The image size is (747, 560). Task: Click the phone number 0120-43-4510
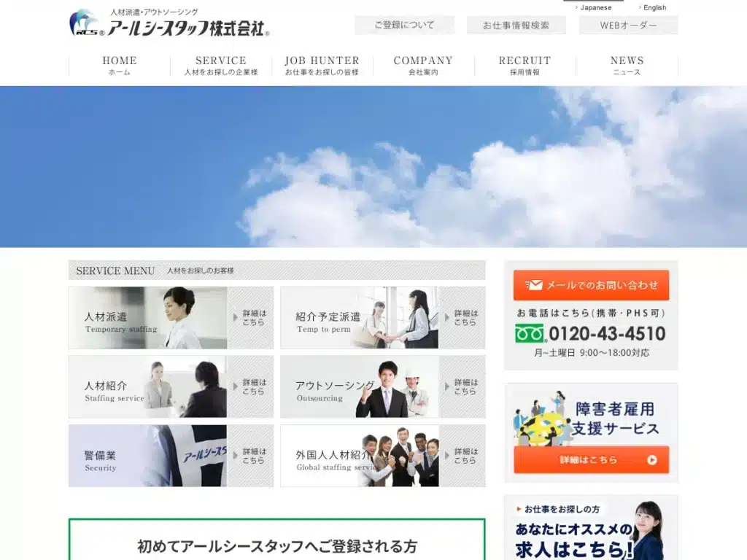coord(607,334)
